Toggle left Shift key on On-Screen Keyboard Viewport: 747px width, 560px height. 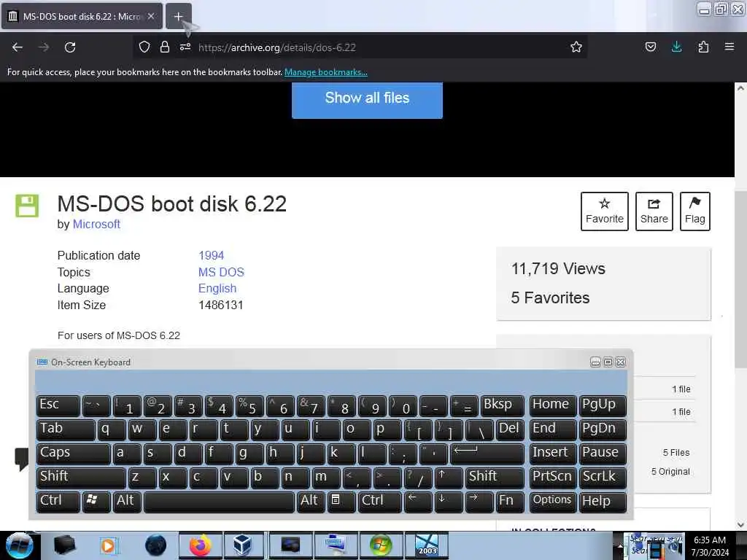[x=81, y=478]
